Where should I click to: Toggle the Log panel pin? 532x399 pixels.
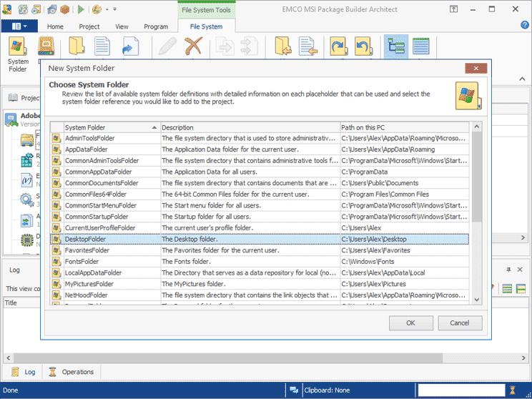click(x=509, y=269)
